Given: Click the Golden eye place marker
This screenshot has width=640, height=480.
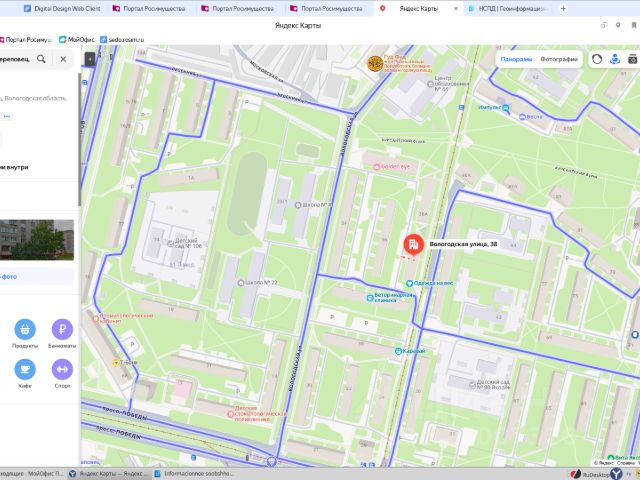Looking at the screenshot, I should coord(377,167).
